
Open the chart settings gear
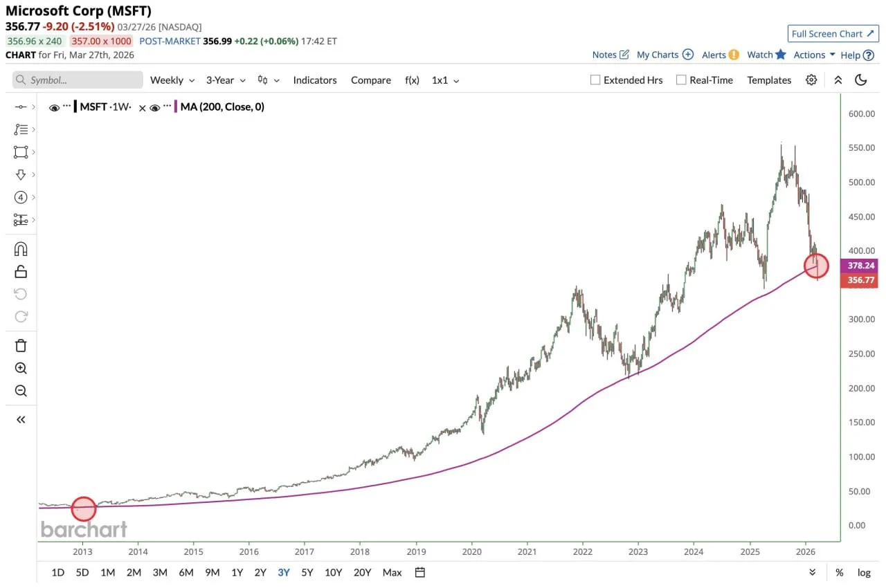pos(811,80)
